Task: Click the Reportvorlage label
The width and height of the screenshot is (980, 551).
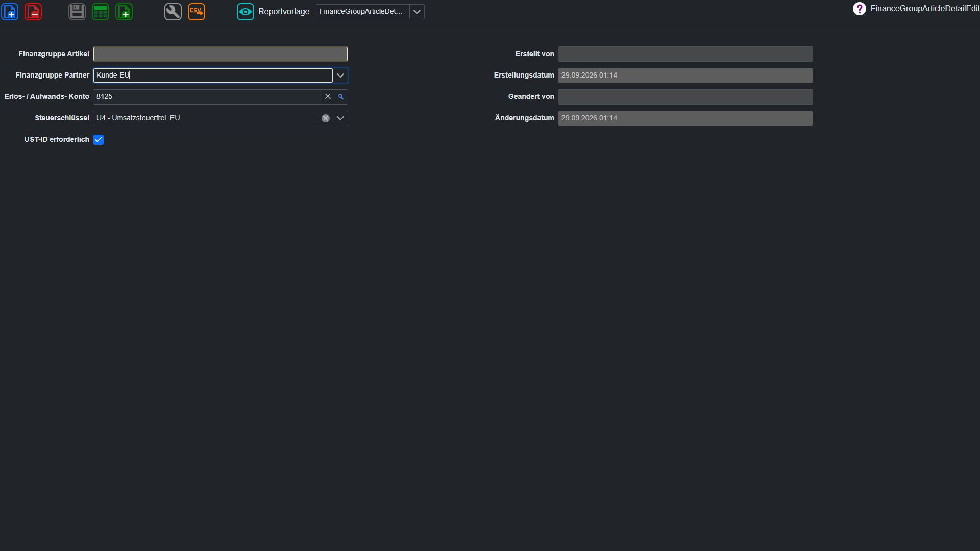Action: point(285,12)
